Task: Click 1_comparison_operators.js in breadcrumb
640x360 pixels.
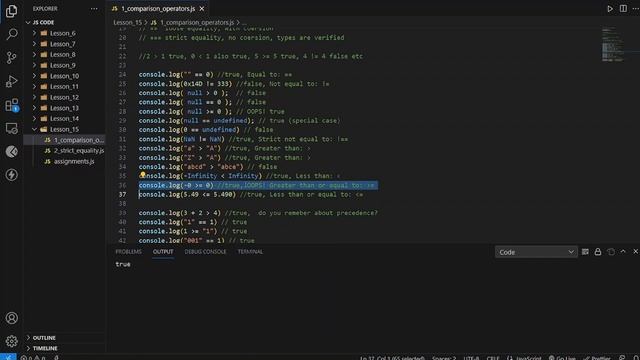Action: [x=197, y=22]
